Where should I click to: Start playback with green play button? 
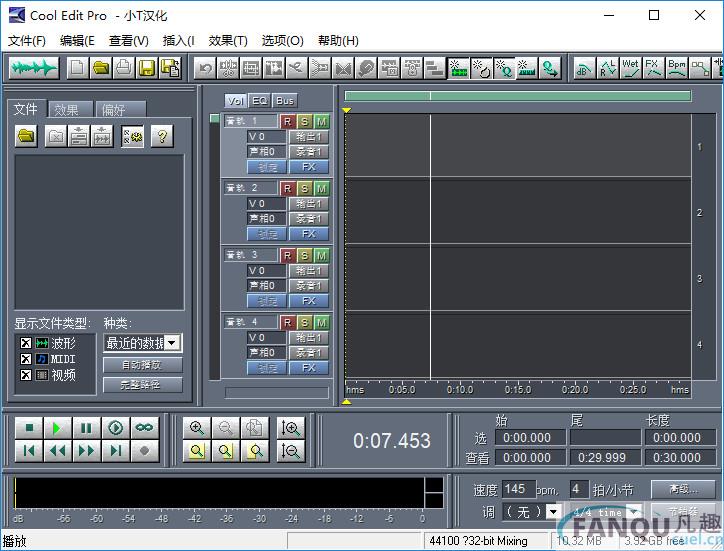coord(57,428)
